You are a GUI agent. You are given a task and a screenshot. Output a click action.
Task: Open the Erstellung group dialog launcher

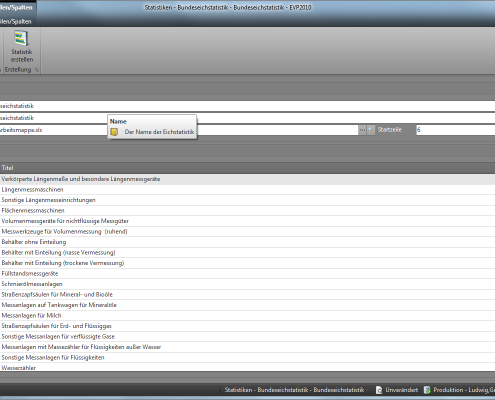37,70
